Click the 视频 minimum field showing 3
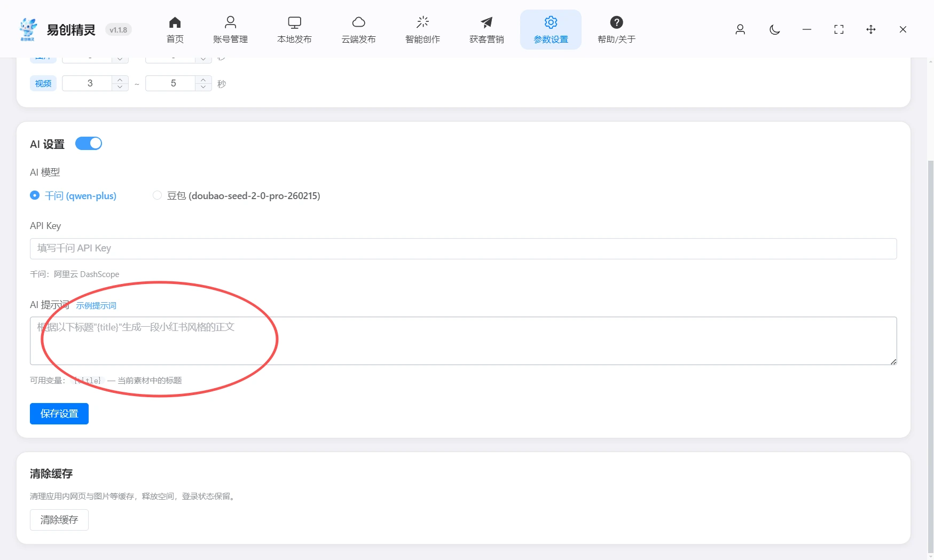 [x=88, y=83]
